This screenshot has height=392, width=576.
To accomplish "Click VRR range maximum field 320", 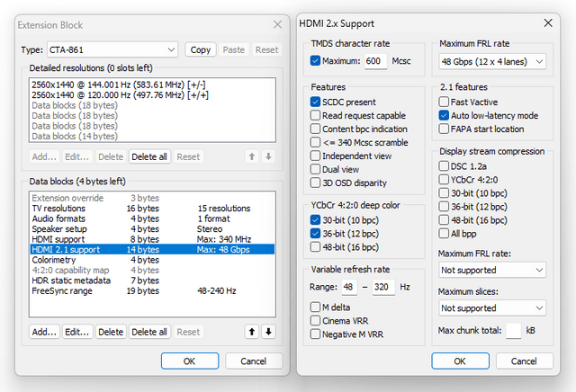I will tap(383, 287).
